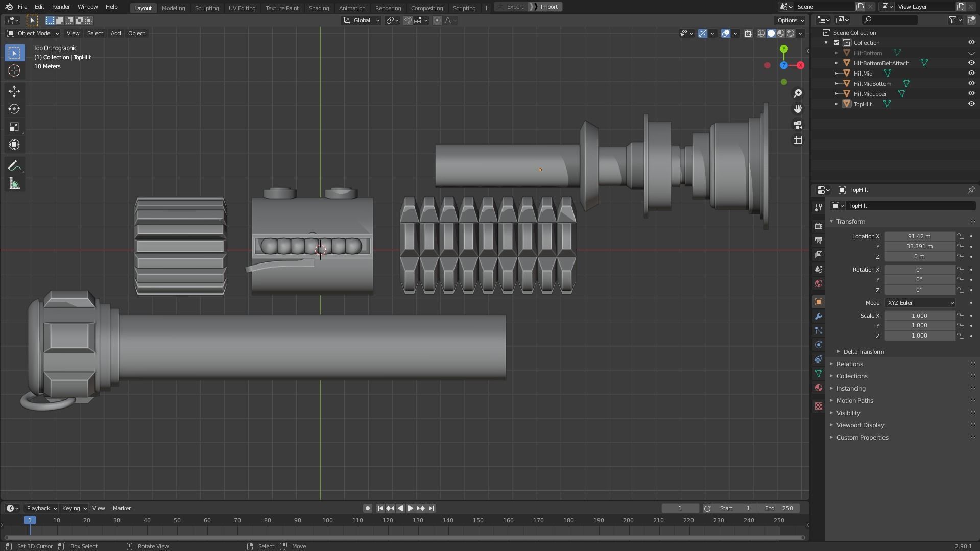Viewport: 980px width, 551px height.
Task: Open the Physics properties tab
Action: [x=819, y=345]
